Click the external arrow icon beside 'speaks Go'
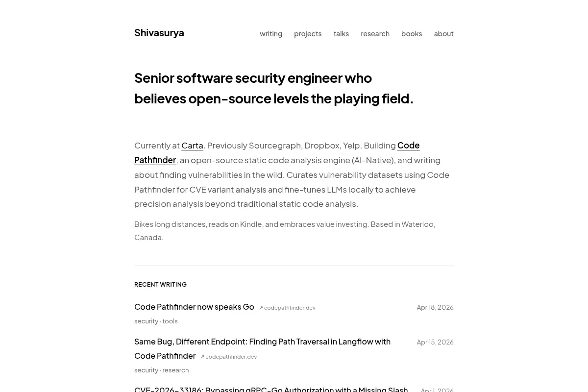Screen dimensions: 588x392 pos(261,308)
